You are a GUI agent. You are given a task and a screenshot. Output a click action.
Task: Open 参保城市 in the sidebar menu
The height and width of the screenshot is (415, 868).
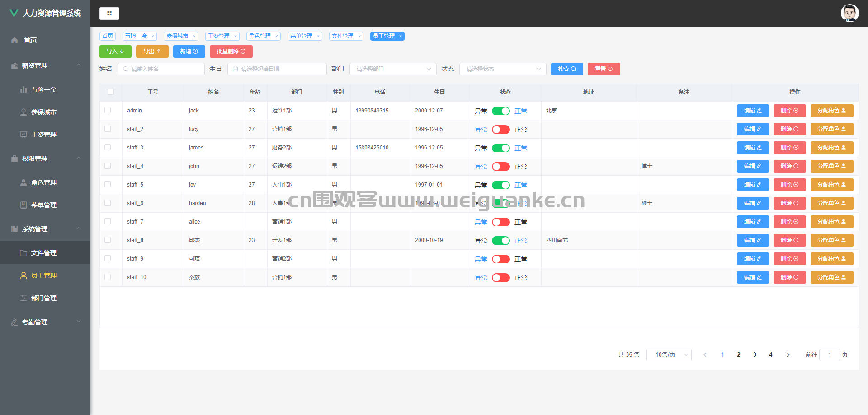coord(45,112)
